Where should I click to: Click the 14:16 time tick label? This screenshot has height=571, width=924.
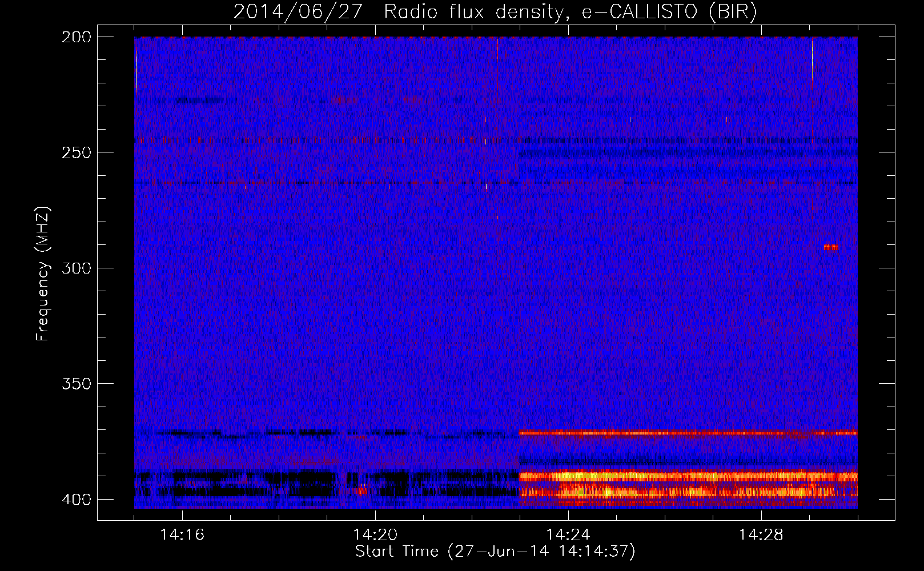[x=182, y=535]
